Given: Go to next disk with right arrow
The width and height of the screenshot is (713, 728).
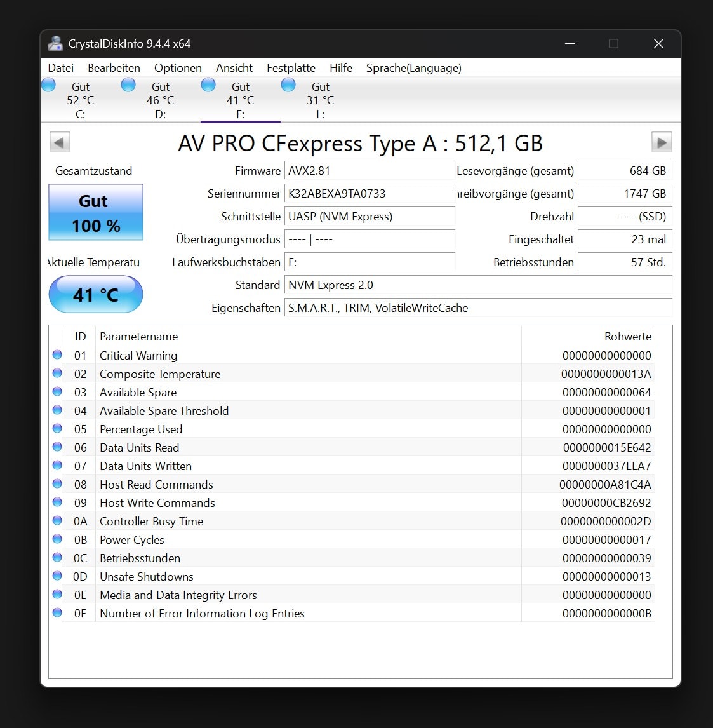Looking at the screenshot, I should pyautogui.click(x=662, y=142).
